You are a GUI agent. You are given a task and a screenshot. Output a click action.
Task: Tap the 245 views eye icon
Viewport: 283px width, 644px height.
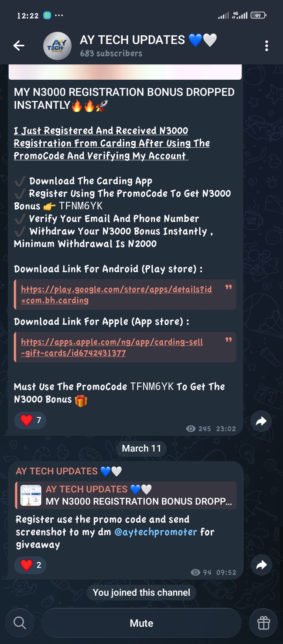pos(191,429)
